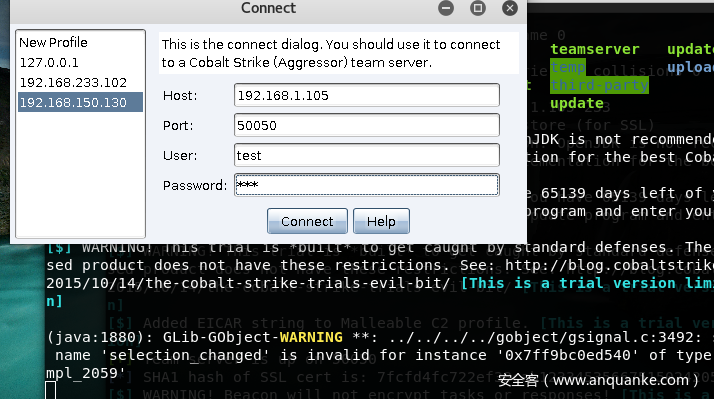Click the 'third-party' directory in terminal
The height and width of the screenshot is (399, 714).
(x=599, y=85)
